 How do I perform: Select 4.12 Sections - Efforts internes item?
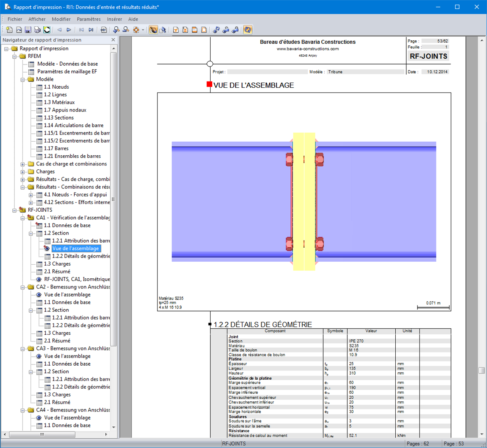click(x=77, y=202)
